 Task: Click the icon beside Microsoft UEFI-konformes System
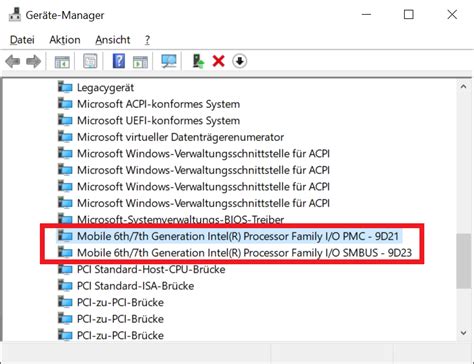click(x=65, y=120)
